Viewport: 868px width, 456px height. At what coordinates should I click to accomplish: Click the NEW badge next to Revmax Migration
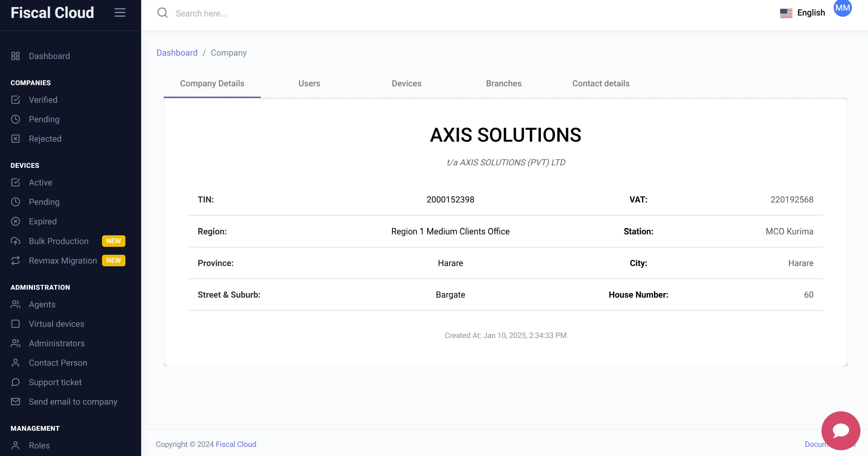coord(114,261)
